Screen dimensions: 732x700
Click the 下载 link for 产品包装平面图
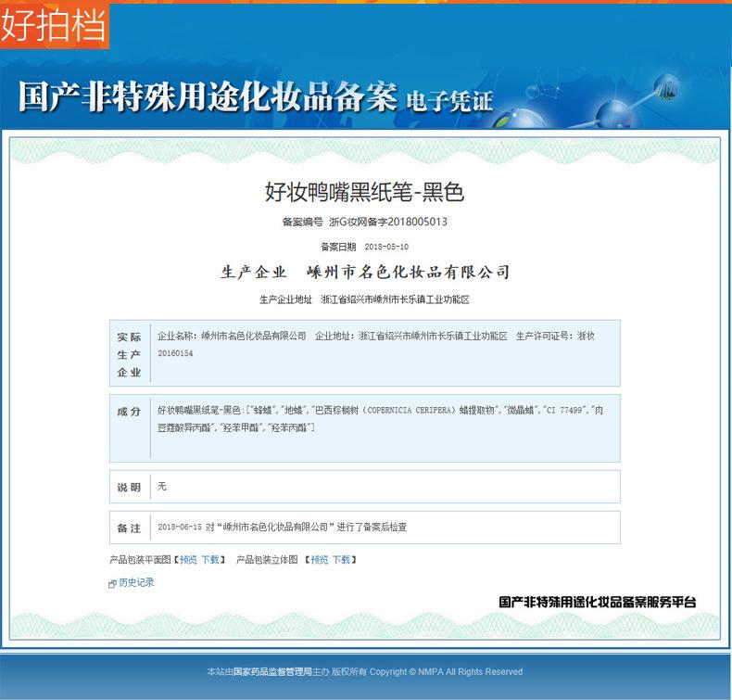coord(210,559)
